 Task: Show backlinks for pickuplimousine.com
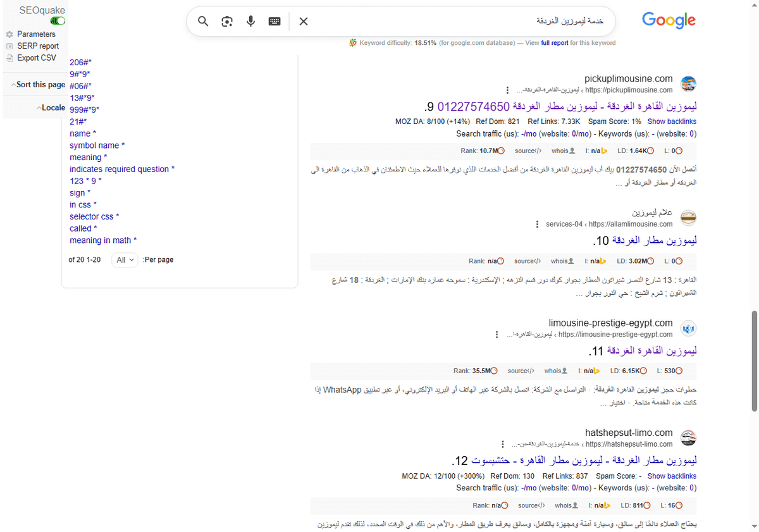tap(672, 121)
